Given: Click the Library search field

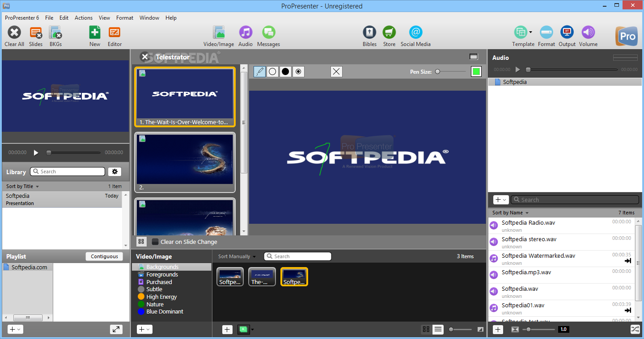Looking at the screenshot, I should pyautogui.click(x=68, y=172).
